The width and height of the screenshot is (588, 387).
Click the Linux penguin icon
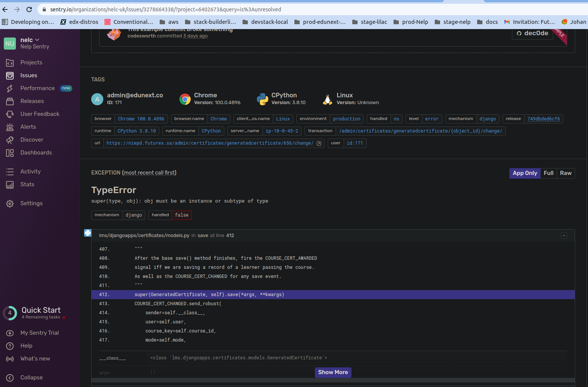327,99
